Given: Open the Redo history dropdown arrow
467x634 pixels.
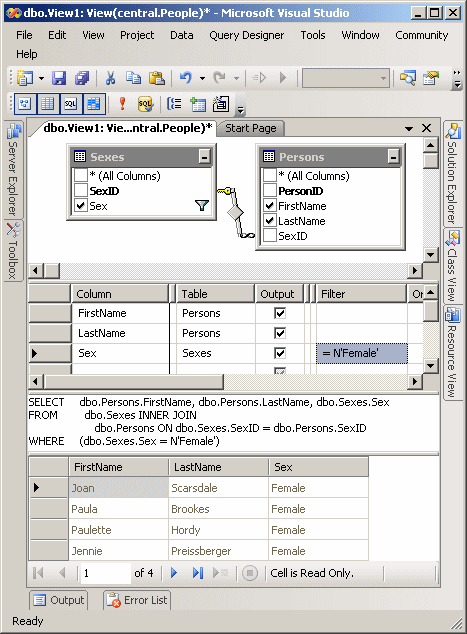Looking at the screenshot, I should coord(237,78).
